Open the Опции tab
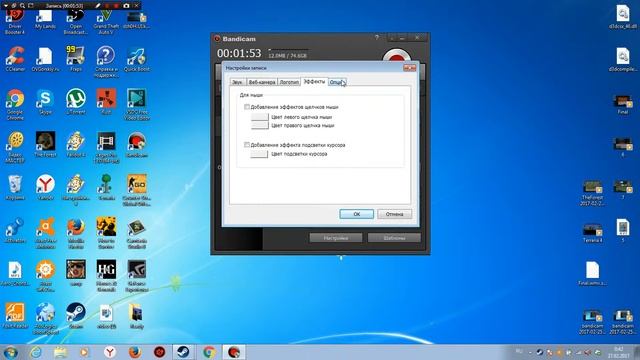The width and height of the screenshot is (640, 360). pyautogui.click(x=337, y=82)
